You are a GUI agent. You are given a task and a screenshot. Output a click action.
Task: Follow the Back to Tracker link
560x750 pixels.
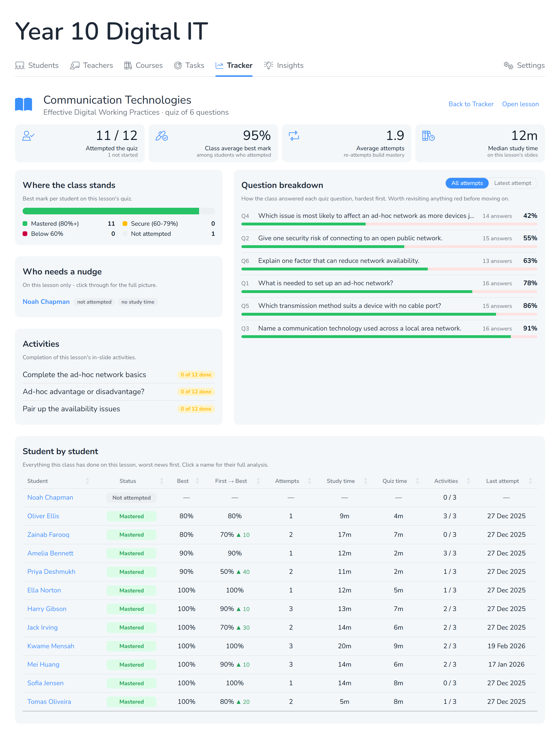point(471,104)
